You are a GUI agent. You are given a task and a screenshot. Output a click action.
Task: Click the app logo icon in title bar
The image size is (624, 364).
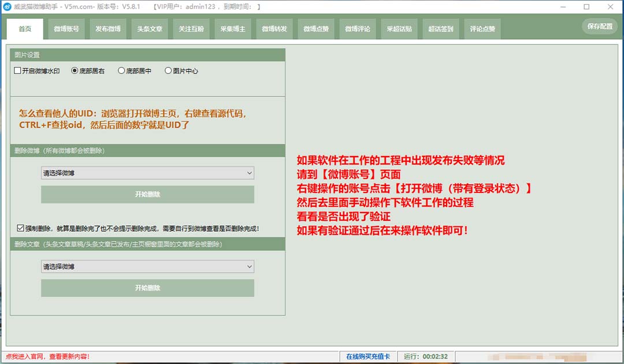pos(8,7)
